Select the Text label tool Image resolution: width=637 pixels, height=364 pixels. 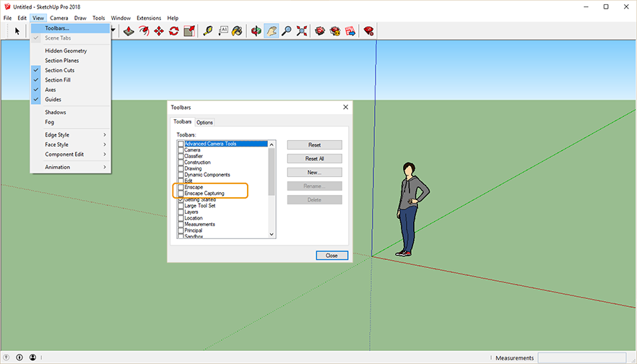click(223, 31)
